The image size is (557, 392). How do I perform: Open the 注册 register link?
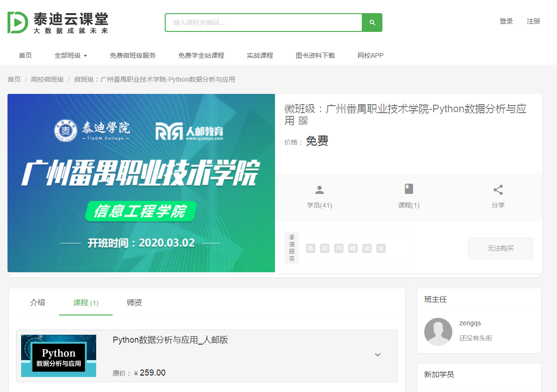[533, 21]
